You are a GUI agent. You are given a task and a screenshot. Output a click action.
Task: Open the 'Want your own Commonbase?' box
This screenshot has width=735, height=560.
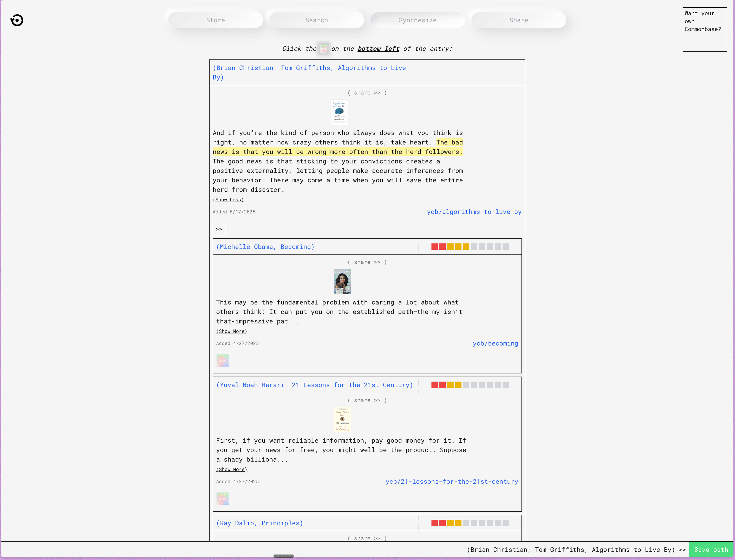click(x=704, y=29)
